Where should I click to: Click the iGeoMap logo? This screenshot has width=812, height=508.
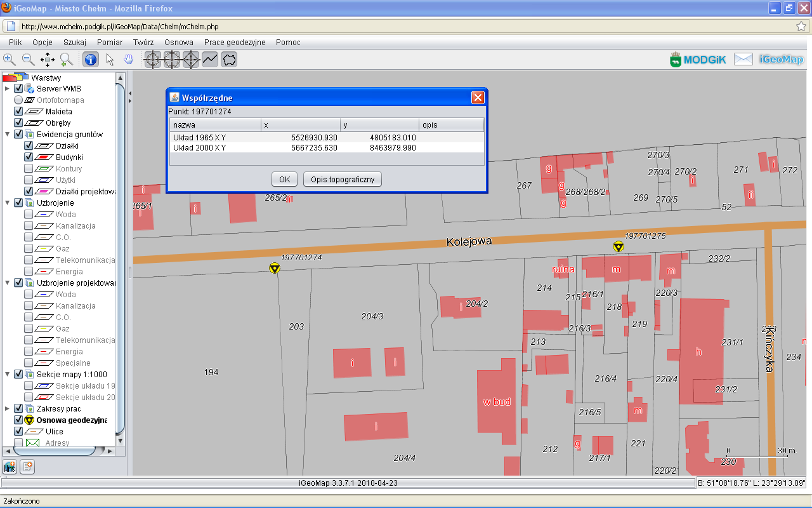pyautogui.click(x=781, y=59)
